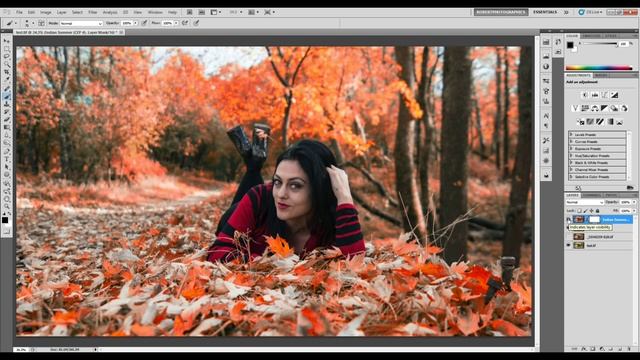640x360 pixels.
Task: Click the toolbox foreground color swatch
Action: (5, 220)
